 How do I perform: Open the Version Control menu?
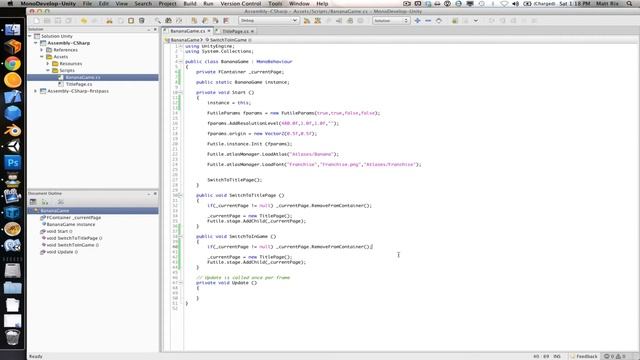click(240, 4)
